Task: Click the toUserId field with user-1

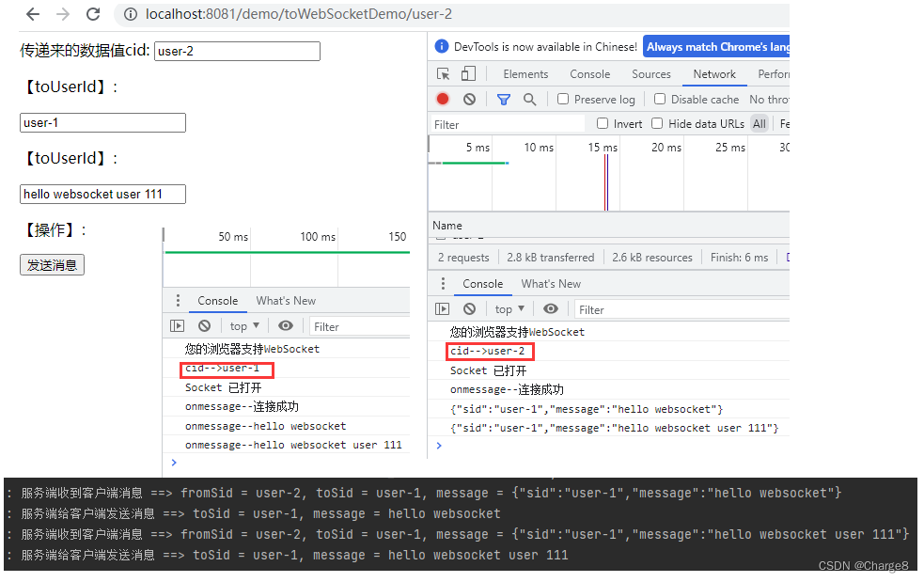Action: (x=102, y=122)
